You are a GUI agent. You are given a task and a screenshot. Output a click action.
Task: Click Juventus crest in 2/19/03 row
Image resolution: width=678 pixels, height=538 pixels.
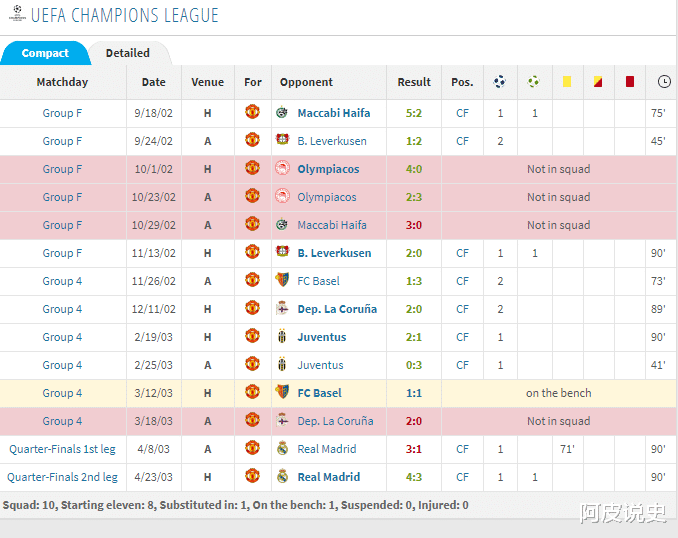[x=282, y=337]
